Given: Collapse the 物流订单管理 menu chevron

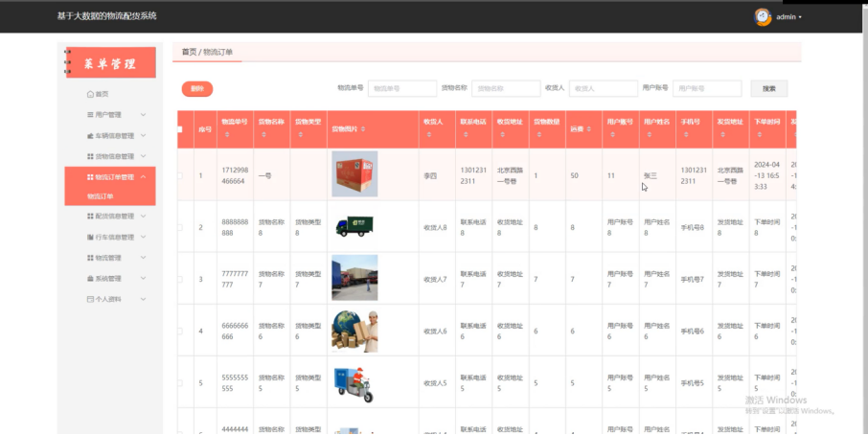Looking at the screenshot, I should [x=143, y=177].
